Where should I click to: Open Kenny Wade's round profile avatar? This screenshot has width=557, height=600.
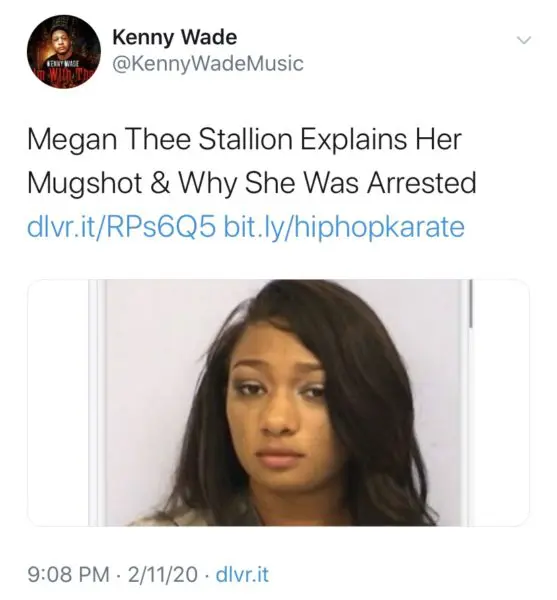64,52
